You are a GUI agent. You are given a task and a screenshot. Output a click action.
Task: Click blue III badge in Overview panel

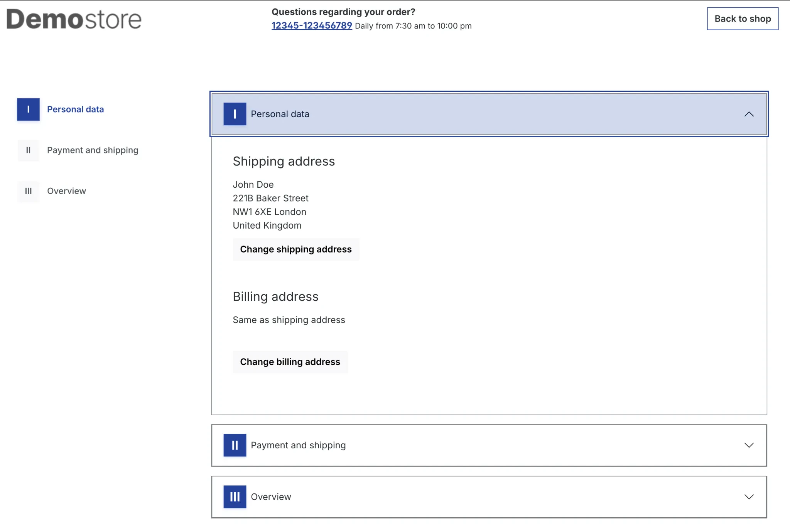pyautogui.click(x=235, y=497)
